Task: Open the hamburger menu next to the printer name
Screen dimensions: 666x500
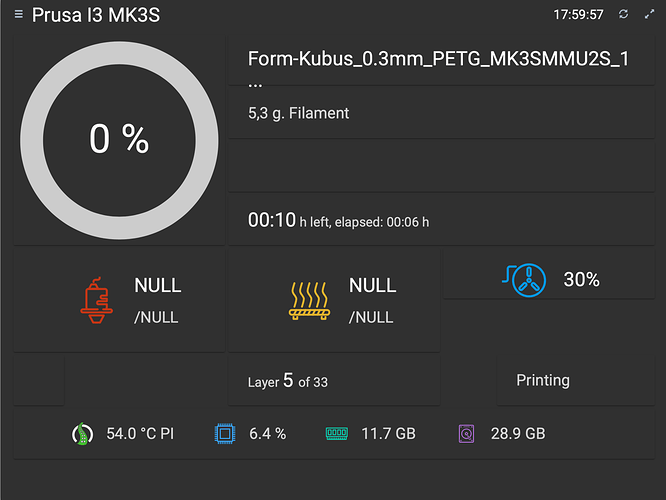Action: point(18,15)
